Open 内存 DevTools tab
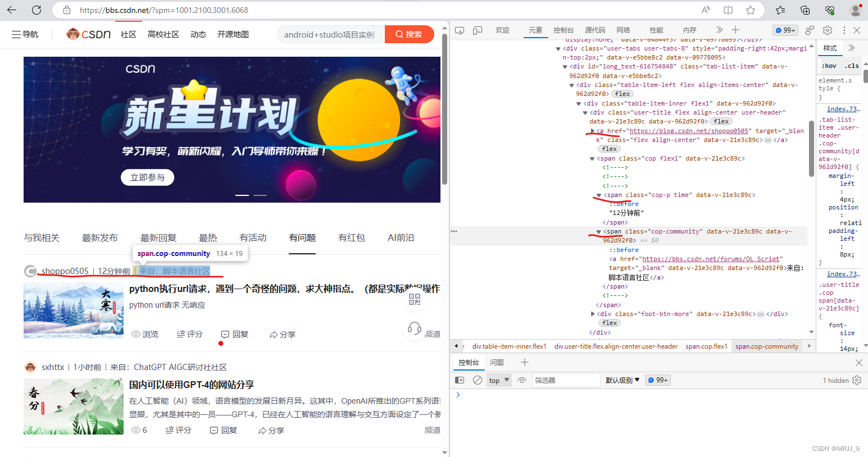This screenshot has height=457, width=868. point(689,30)
